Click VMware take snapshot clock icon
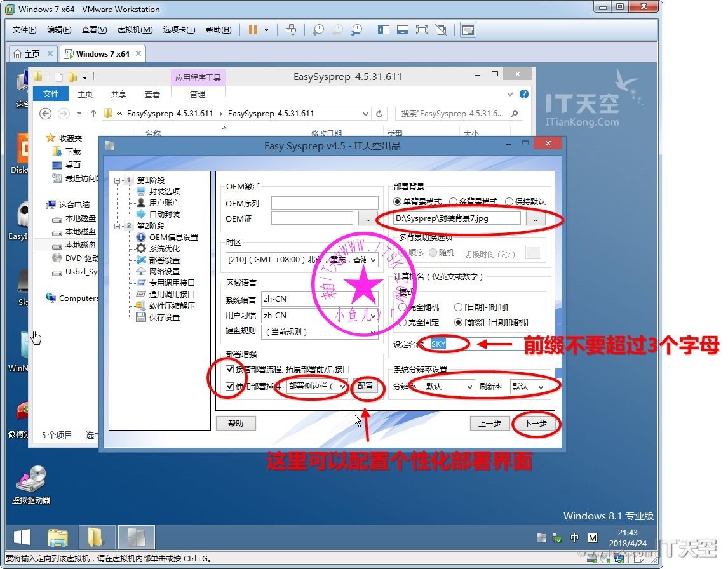Screen dimensions: 728x569 [x=318, y=30]
